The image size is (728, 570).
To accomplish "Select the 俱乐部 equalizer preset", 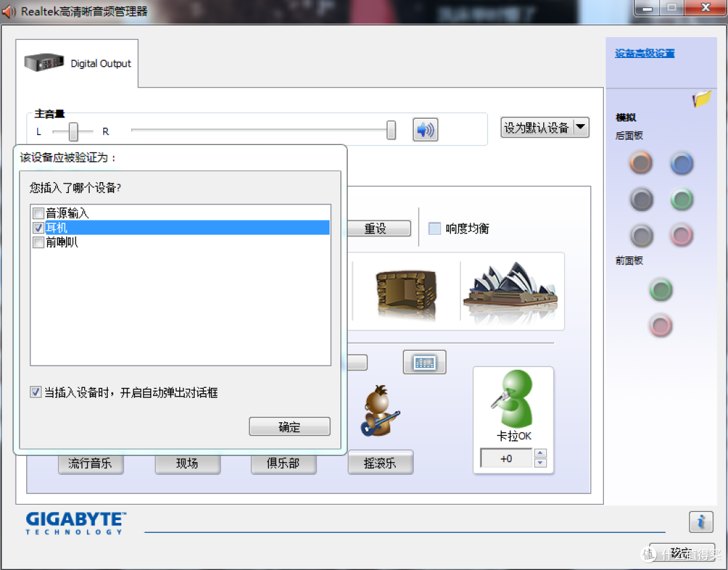I will coord(283,463).
